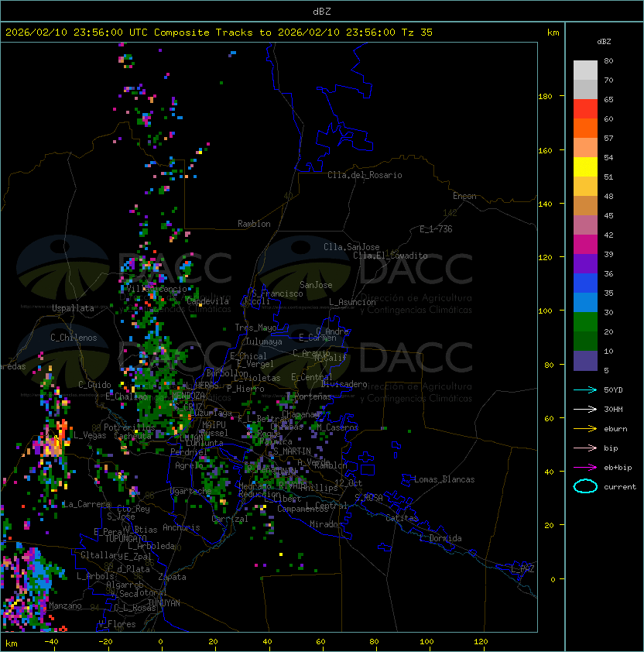
Task: Click the Ugarteche map label
Action: [191, 491]
